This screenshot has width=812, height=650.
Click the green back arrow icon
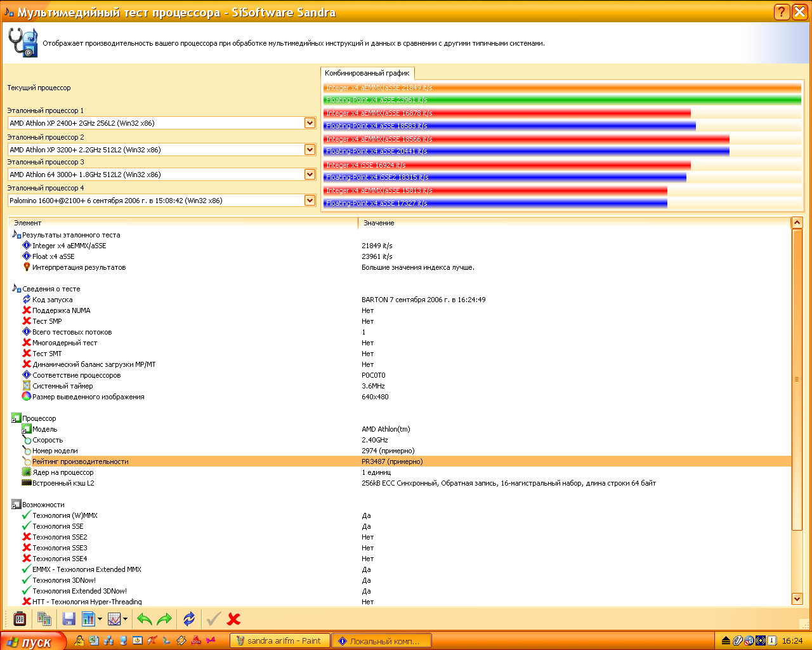coord(145,619)
